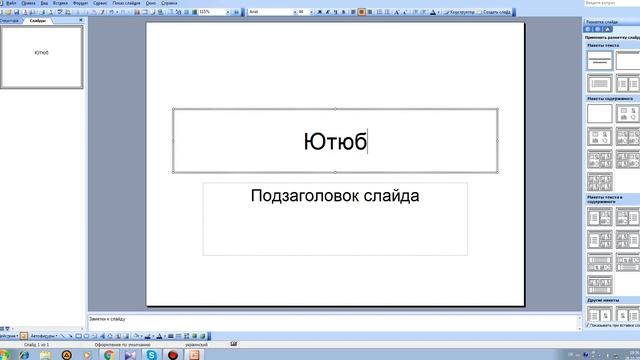This screenshot has height=360, width=640.
Task: Click the PowerPoint icon in the taskbar
Action: (x=194, y=355)
